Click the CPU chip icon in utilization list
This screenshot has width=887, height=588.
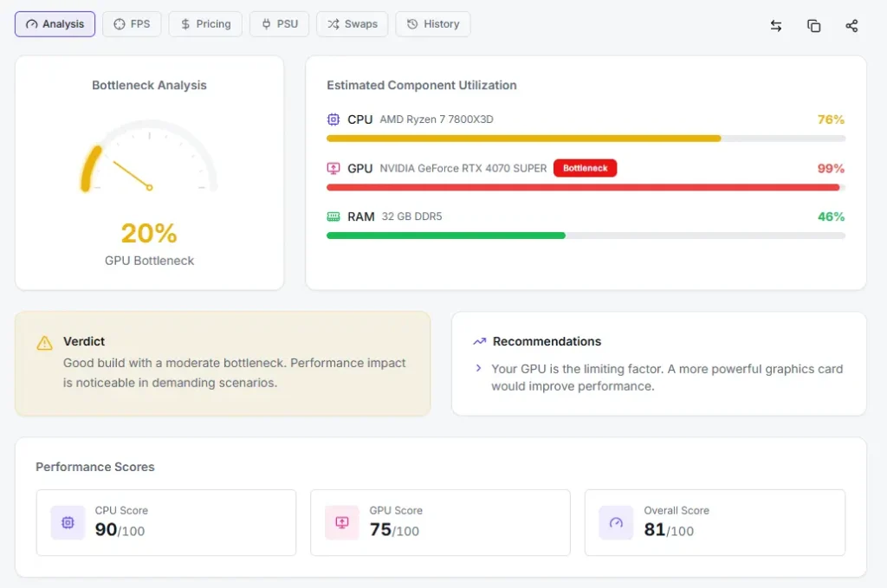pos(333,120)
